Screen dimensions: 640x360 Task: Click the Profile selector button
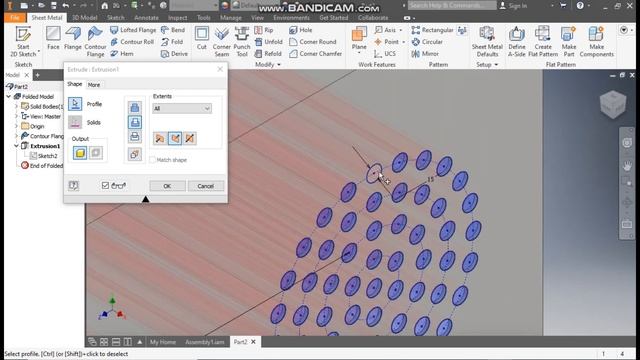pyautogui.click(x=75, y=104)
